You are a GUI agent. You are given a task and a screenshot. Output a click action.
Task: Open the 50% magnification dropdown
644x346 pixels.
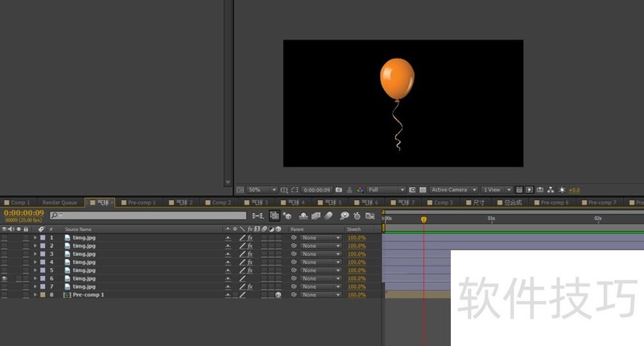tap(262, 190)
